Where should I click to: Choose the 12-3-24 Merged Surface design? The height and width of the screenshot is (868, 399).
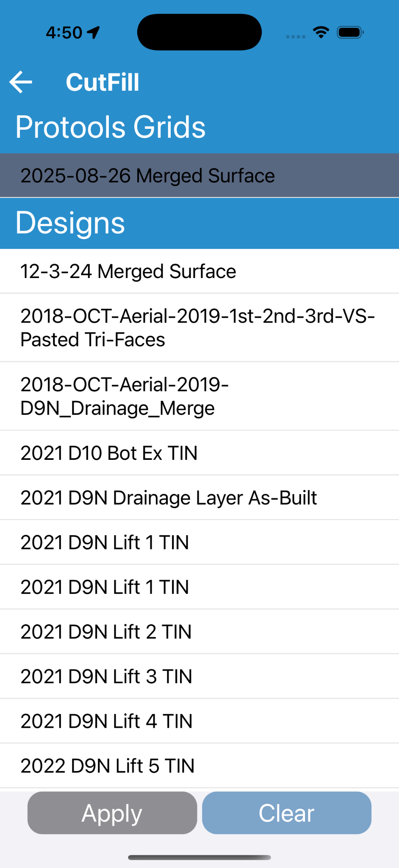(x=199, y=271)
